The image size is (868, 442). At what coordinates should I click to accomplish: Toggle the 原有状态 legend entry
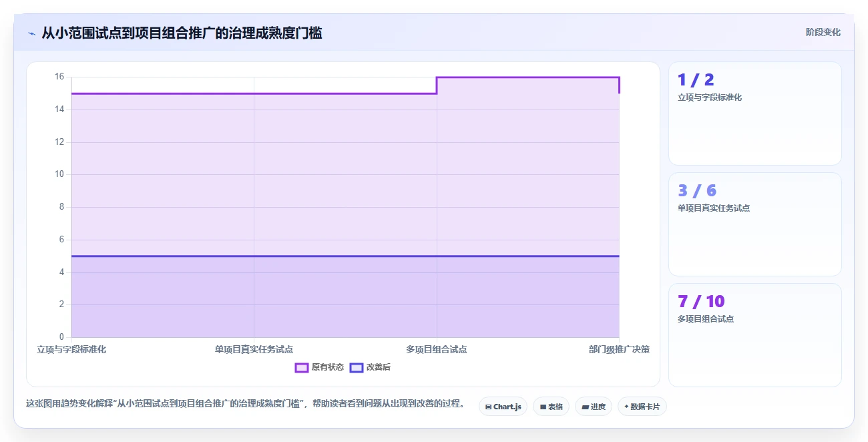point(320,367)
